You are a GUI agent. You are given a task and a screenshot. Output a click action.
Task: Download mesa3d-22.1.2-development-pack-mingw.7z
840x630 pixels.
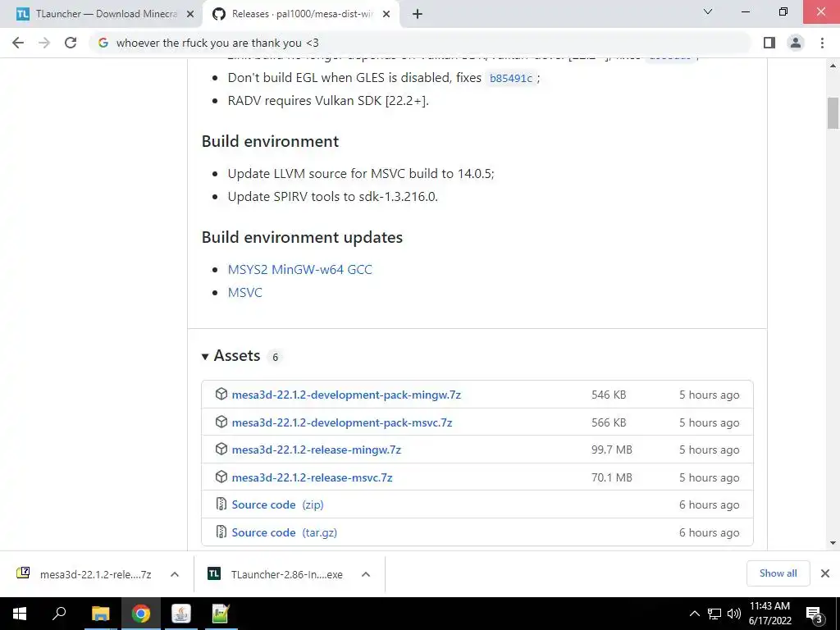[x=346, y=395]
